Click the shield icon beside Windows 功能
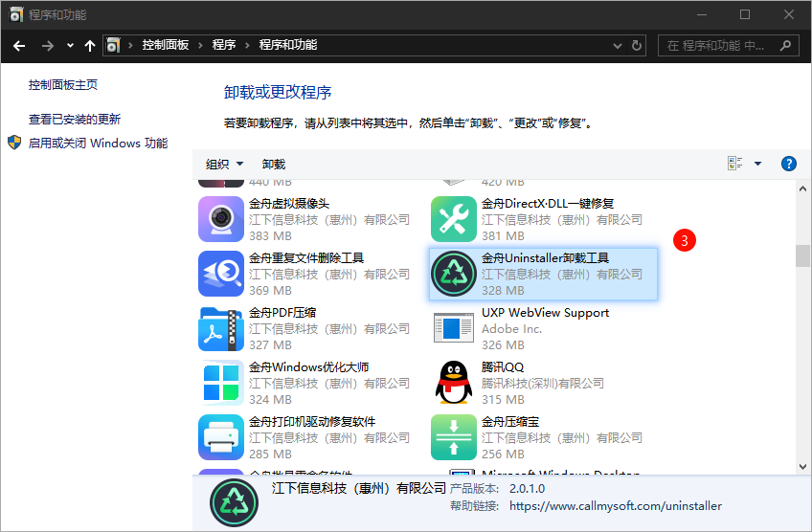 tap(14, 143)
